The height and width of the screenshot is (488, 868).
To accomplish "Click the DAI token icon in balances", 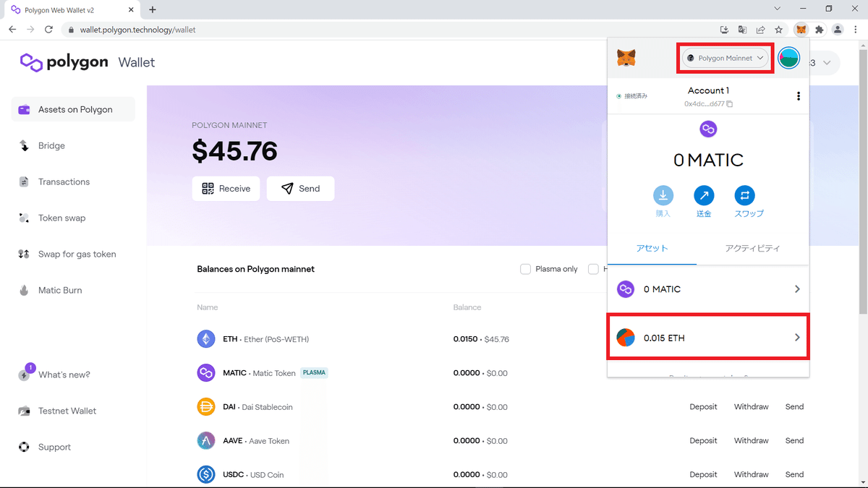I will (206, 406).
